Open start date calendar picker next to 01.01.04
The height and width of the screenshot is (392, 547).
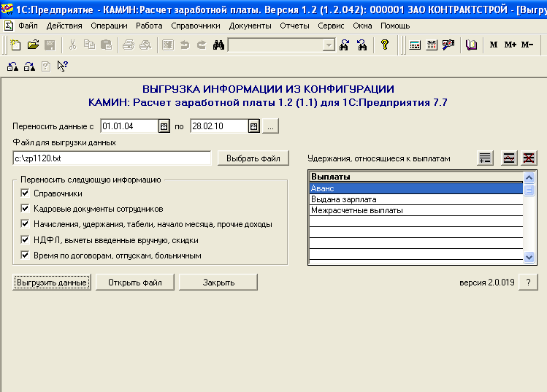pyautogui.click(x=164, y=126)
